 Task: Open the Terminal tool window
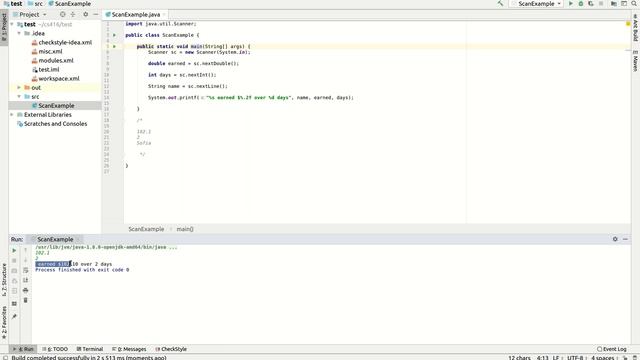pos(90,349)
